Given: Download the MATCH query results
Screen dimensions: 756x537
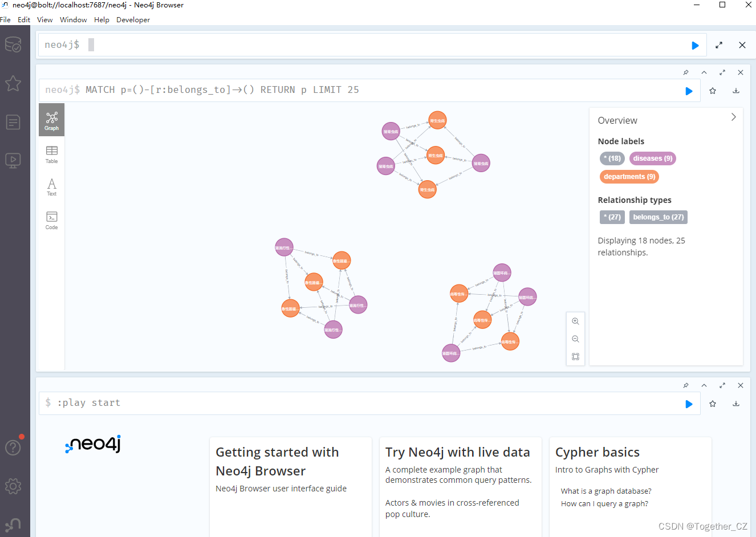Looking at the screenshot, I should tap(736, 91).
